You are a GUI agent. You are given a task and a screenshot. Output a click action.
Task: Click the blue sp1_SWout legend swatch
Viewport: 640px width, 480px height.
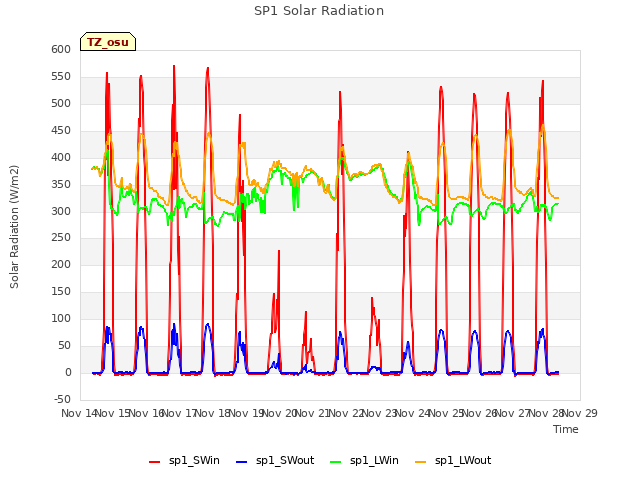[242, 462]
